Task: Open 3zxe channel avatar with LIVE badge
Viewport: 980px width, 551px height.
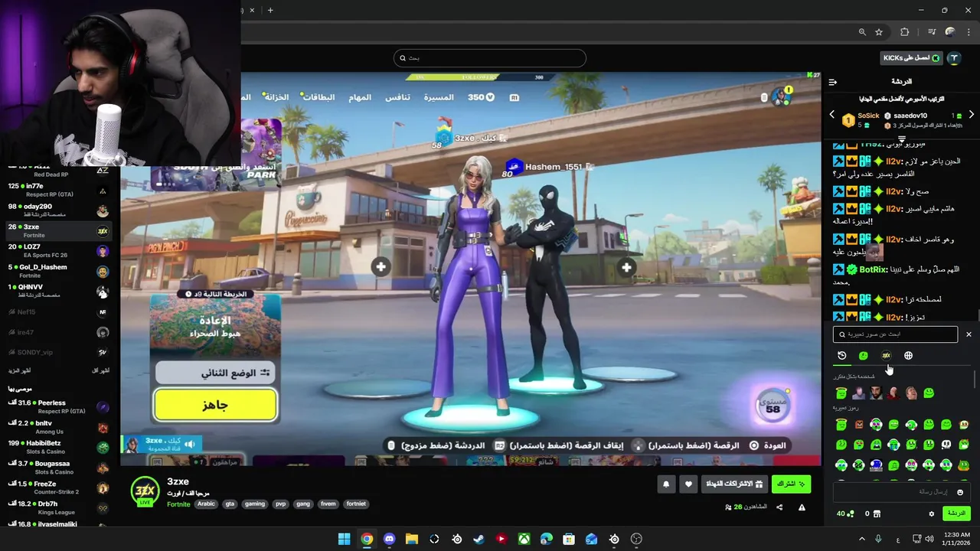Action: pyautogui.click(x=144, y=491)
